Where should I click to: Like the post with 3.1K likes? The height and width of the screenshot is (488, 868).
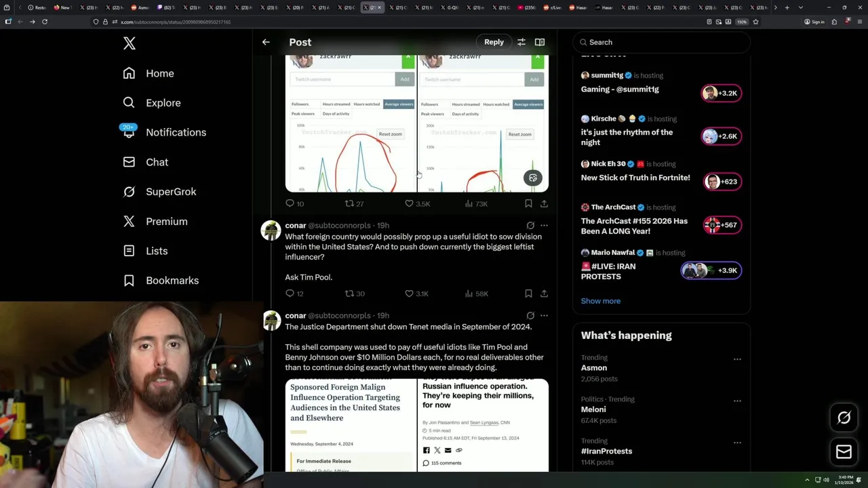(417, 293)
